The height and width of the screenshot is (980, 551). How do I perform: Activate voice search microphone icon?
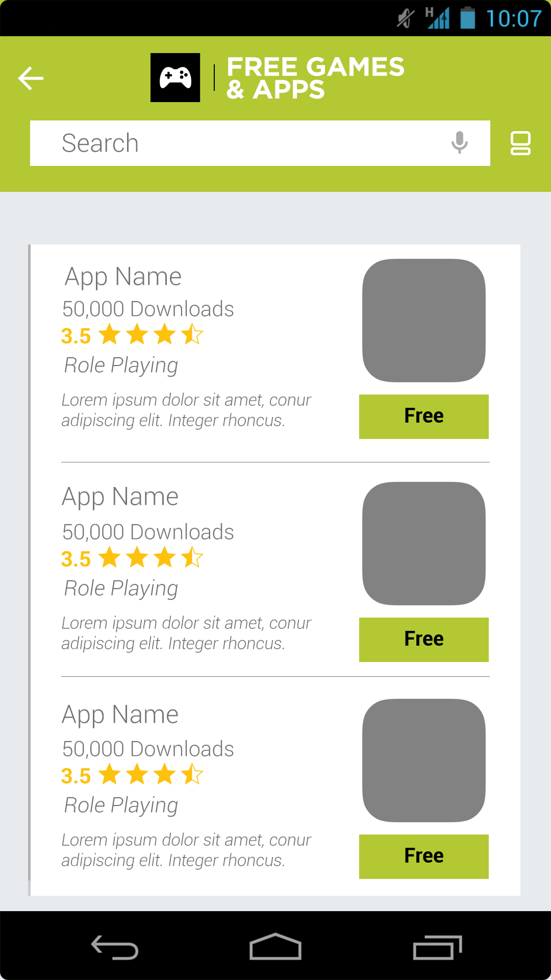(460, 143)
